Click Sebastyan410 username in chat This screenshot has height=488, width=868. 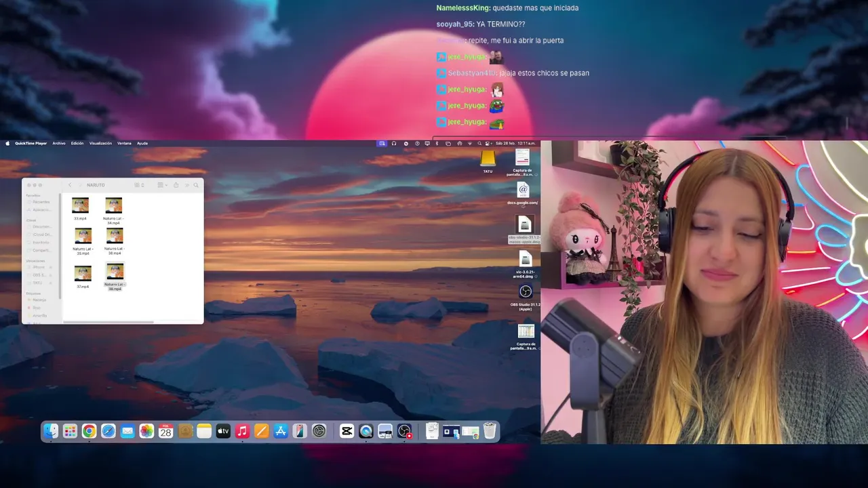click(x=473, y=73)
